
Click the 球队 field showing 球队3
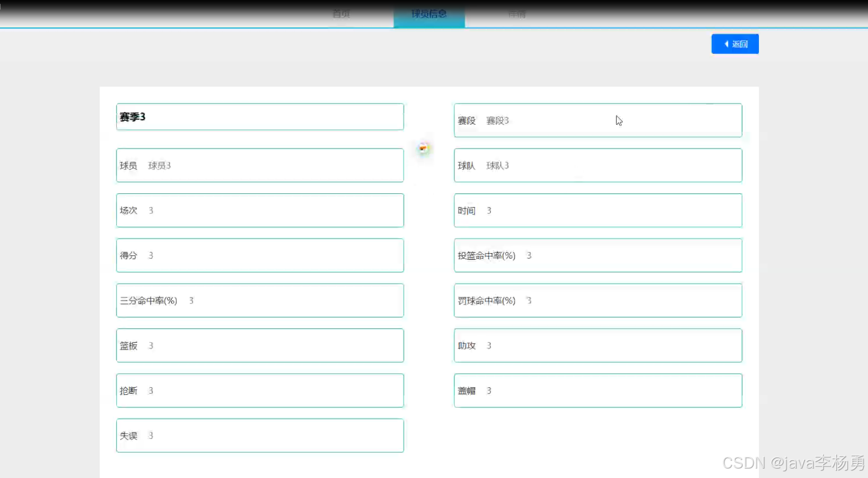(598, 165)
